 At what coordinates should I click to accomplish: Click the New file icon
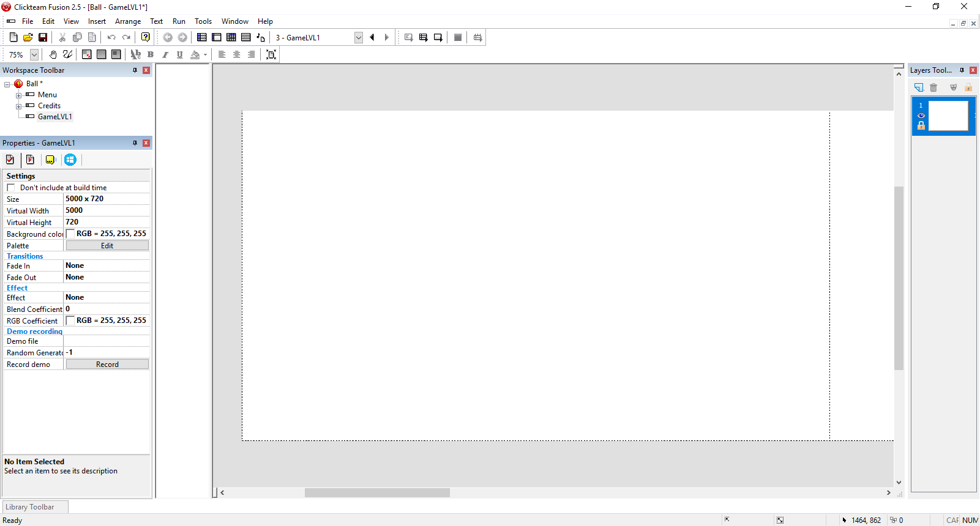(x=13, y=37)
